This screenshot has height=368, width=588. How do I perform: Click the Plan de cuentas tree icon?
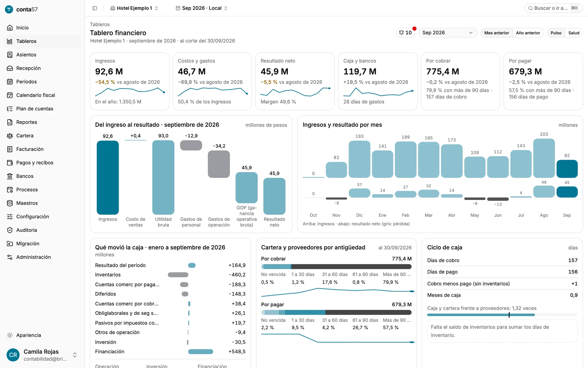[10, 109]
